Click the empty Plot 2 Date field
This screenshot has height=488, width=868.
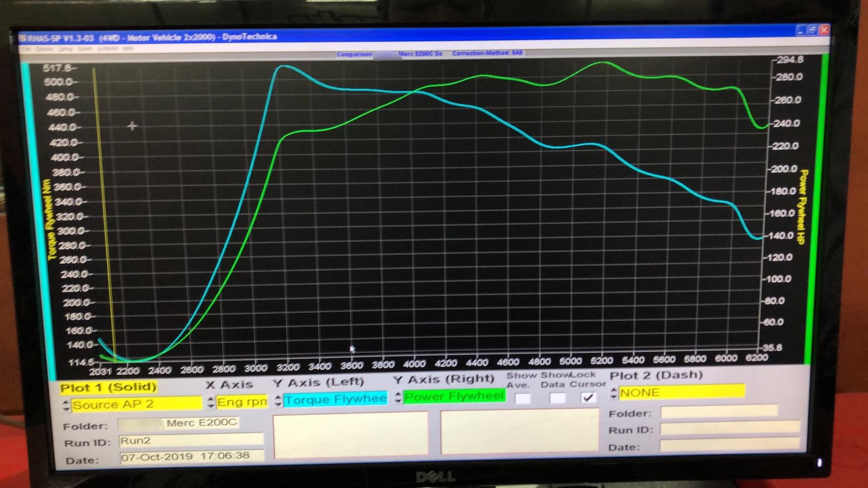tap(730, 445)
